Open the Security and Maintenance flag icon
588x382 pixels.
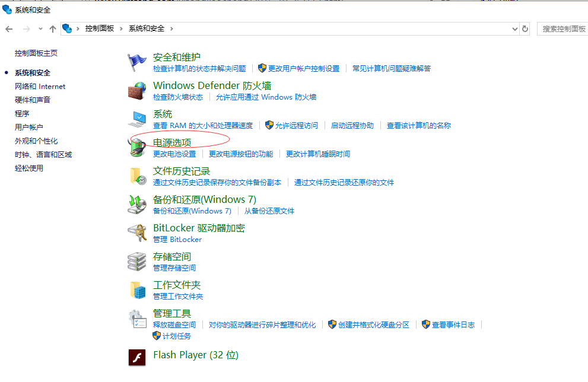(137, 62)
